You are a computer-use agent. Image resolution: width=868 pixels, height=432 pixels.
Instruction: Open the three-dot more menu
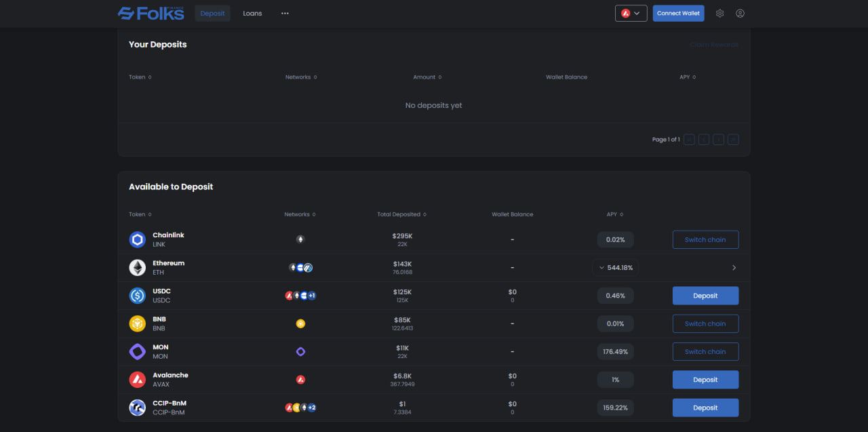285,14
